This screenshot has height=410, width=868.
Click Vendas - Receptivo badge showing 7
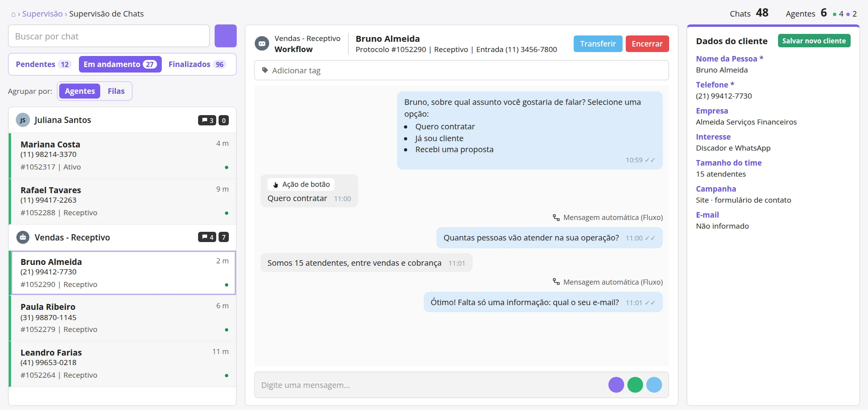pyautogui.click(x=224, y=237)
